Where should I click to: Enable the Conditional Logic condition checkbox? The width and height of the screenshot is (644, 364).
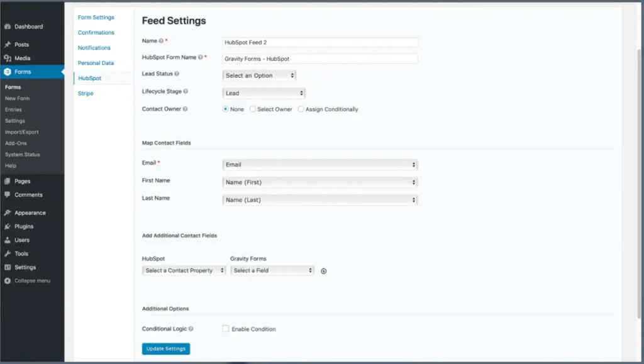coord(226,329)
